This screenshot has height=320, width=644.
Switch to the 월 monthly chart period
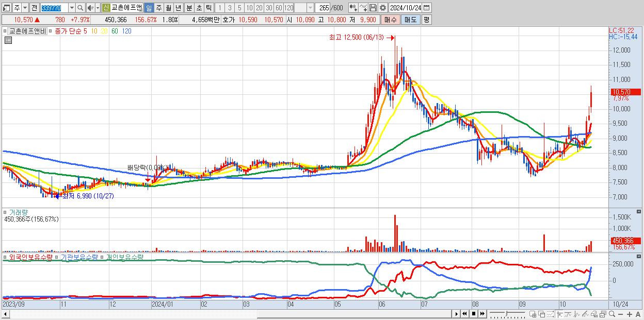pyautogui.click(x=169, y=8)
